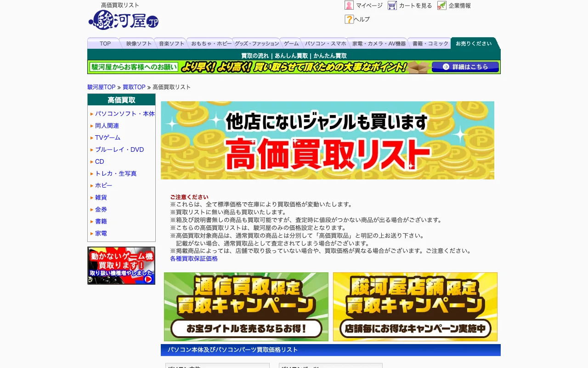This screenshot has height=368, width=588.
Task: Click the 高価買取リスト hero banner
Action: point(328,140)
